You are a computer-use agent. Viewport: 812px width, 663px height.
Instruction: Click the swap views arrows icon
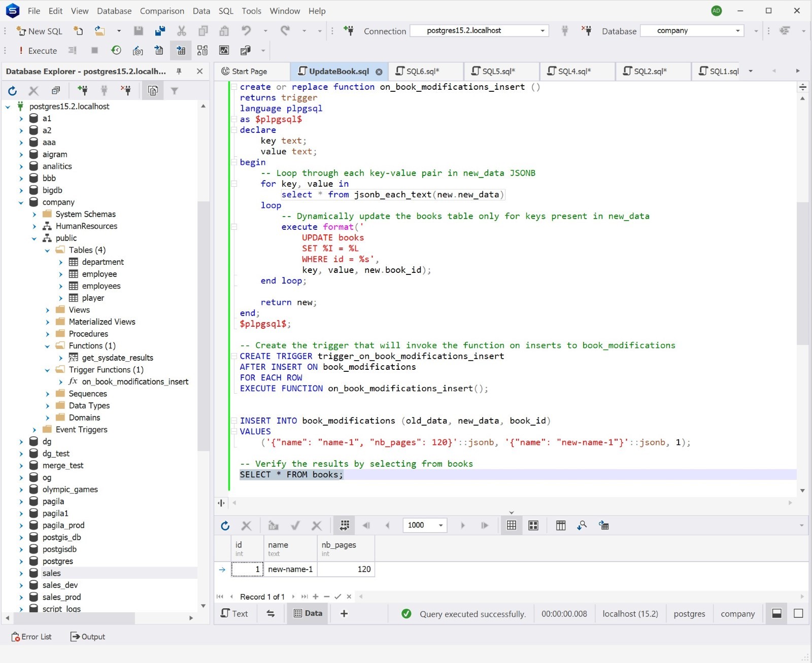tap(270, 614)
